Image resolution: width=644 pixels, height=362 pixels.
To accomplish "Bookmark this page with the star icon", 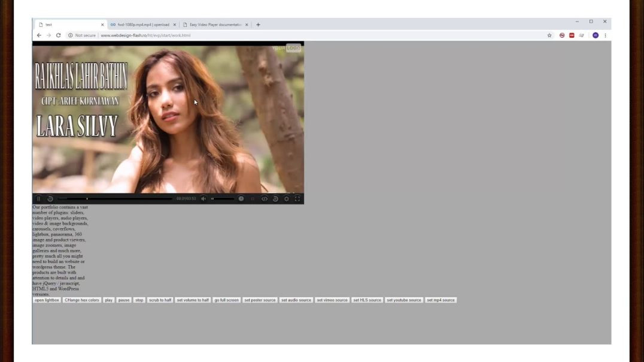I will pyautogui.click(x=549, y=35).
